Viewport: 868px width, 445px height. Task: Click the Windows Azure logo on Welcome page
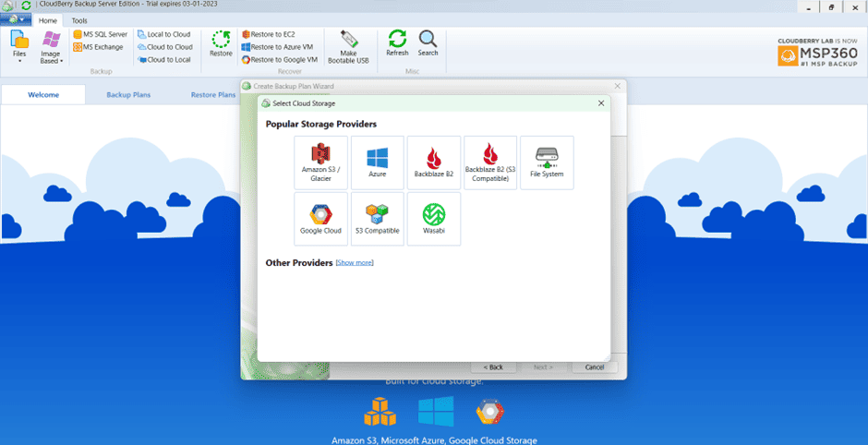(436, 411)
